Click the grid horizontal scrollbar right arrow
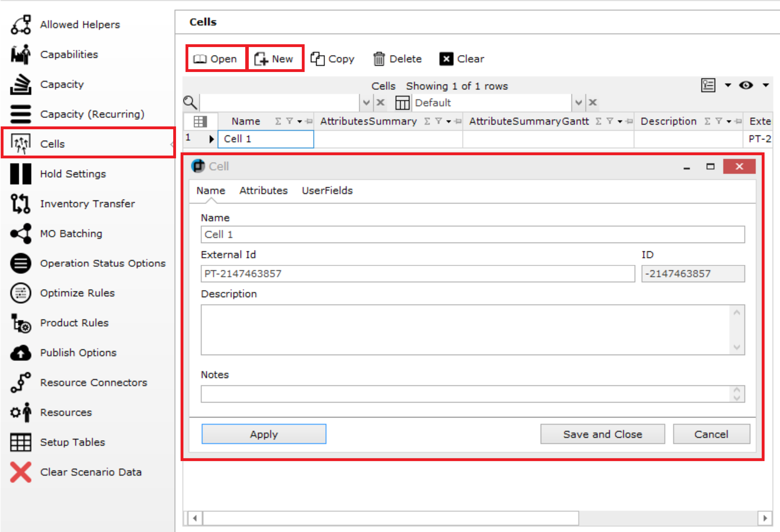This screenshot has height=532, width=780. 765,518
